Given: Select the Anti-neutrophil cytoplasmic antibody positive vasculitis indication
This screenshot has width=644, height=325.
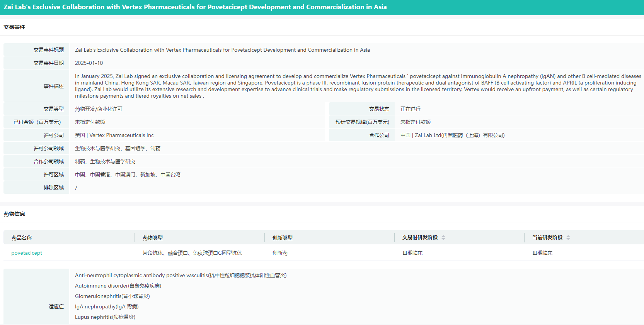Looking at the screenshot, I should (x=181, y=275).
